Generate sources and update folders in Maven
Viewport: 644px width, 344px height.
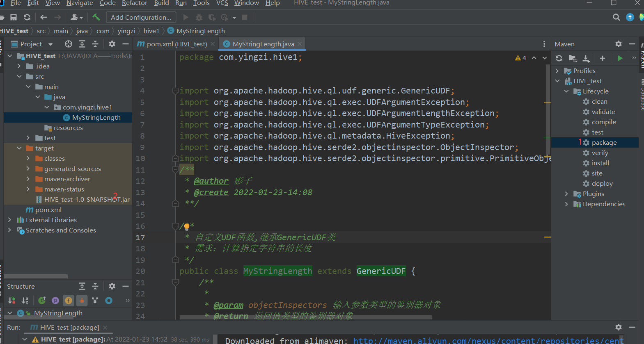tap(573, 58)
